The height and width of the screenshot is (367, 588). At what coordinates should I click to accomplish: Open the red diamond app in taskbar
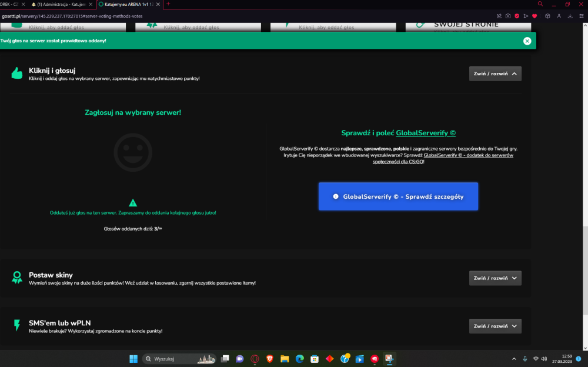[330, 359]
